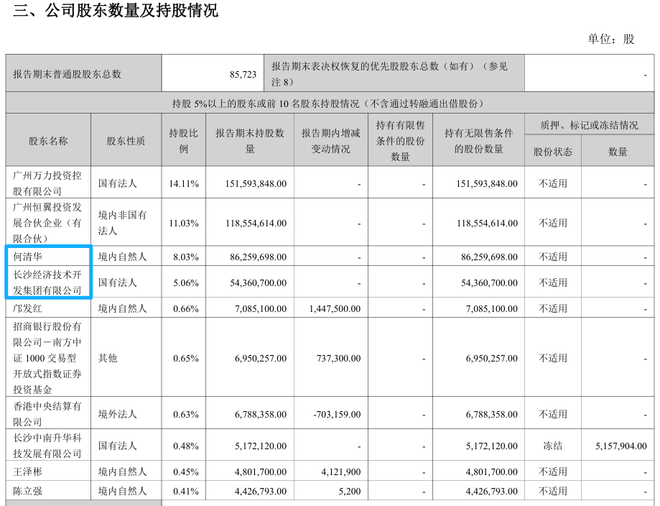
Task: Click the 股东性质 column header
Action: click(126, 141)
